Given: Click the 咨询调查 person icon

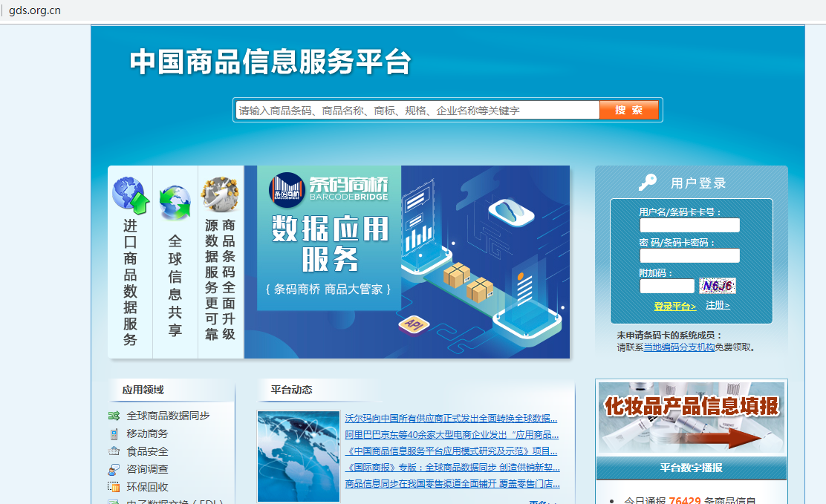Looking at the screenshot, I should (x=114, y=469).
